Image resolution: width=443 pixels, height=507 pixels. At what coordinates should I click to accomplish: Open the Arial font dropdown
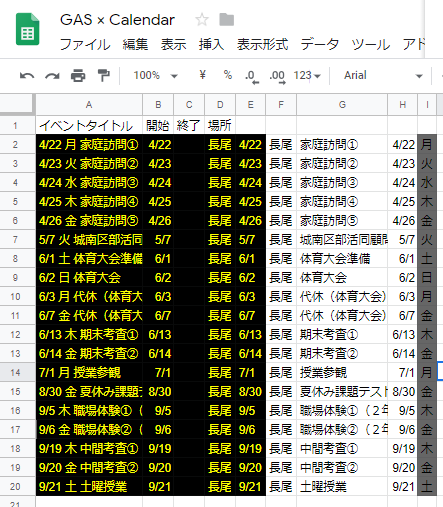point(383,76)
